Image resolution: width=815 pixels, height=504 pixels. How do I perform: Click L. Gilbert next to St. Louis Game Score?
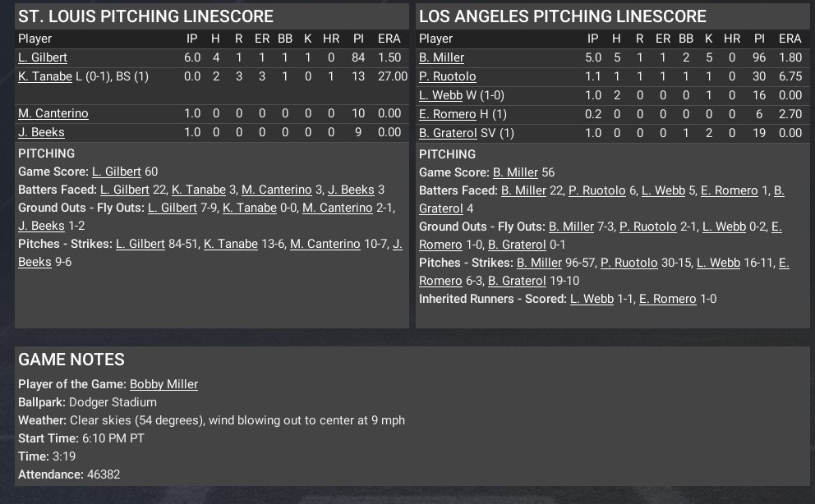click(117, 172)
